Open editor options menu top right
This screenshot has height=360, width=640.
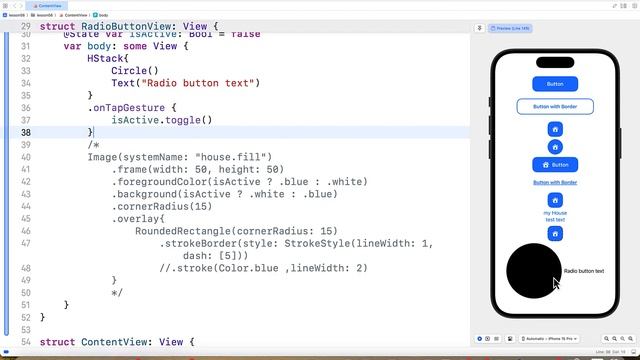click(624, 6)
